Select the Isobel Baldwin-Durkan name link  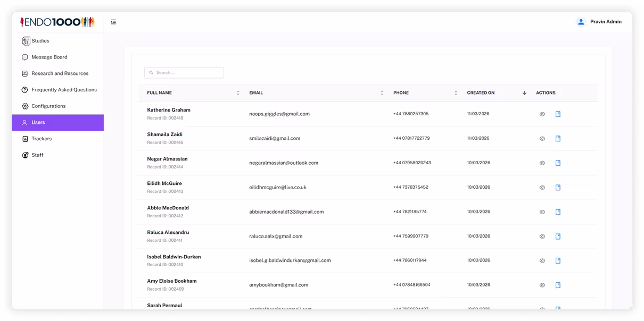[174, 256]
